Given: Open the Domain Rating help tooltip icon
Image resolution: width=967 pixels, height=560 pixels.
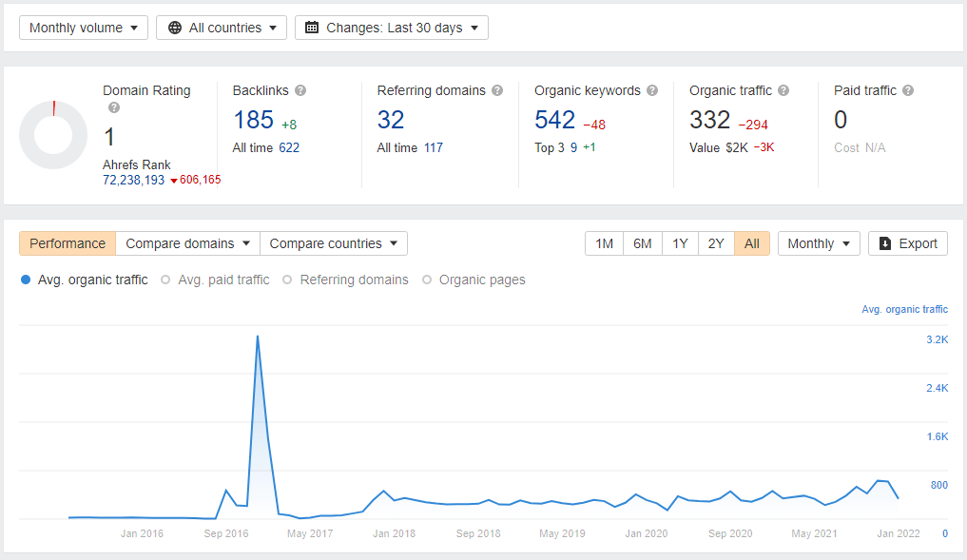Looking at the screenshot, I should (114, 107).
